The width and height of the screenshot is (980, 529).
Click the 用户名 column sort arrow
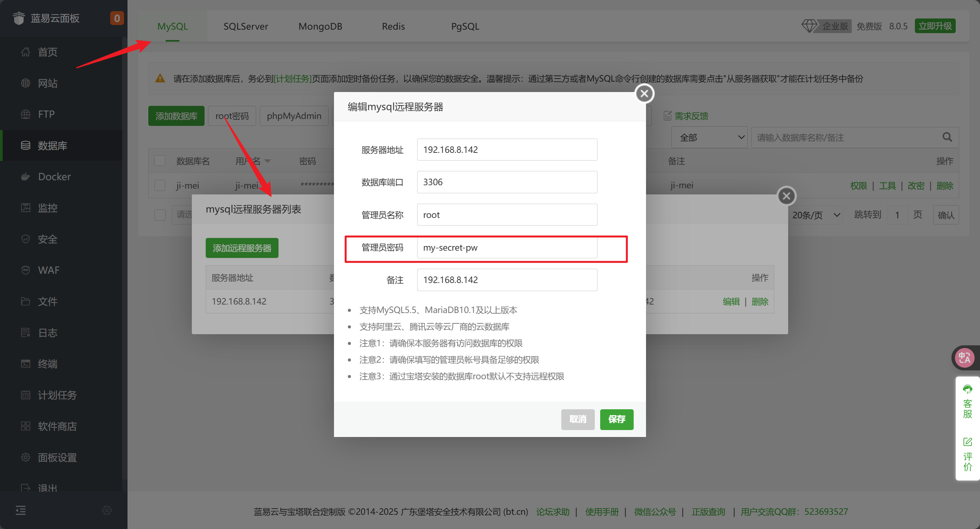click(268, 161)
